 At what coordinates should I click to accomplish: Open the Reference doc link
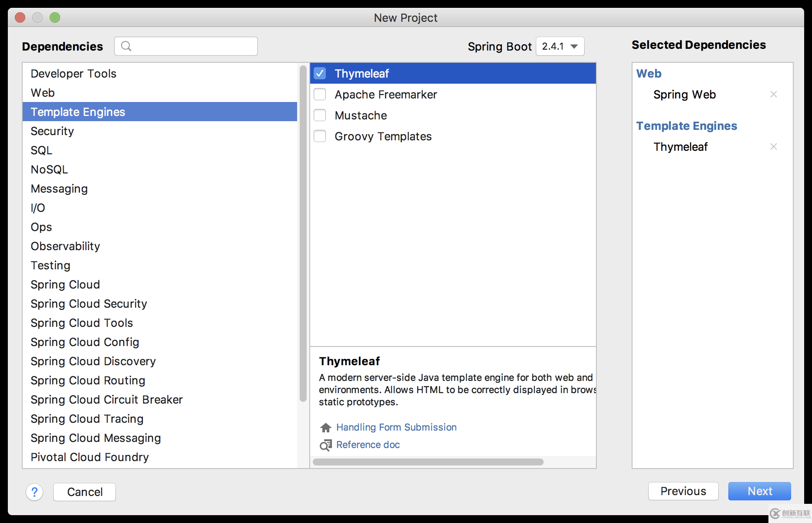coord(368,445)
